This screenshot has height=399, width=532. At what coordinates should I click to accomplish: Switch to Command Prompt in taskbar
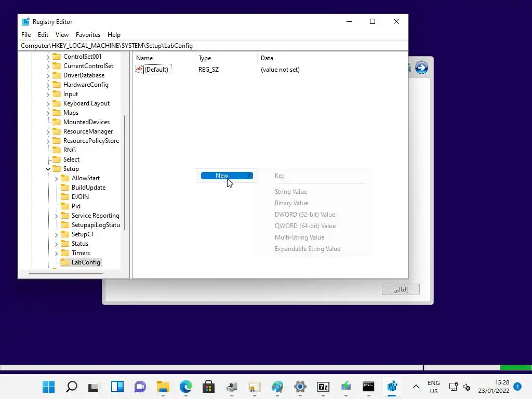[x=368, y=387]
